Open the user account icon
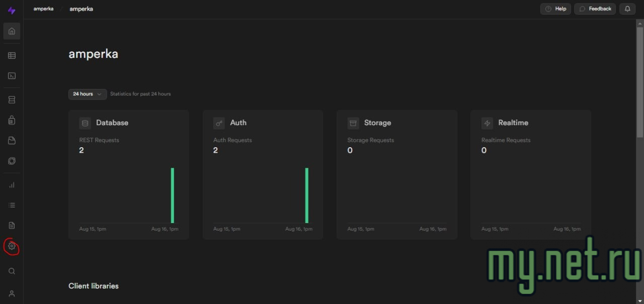Image resolution: width=644 pixels, height=304 pixels. (12, 293)
